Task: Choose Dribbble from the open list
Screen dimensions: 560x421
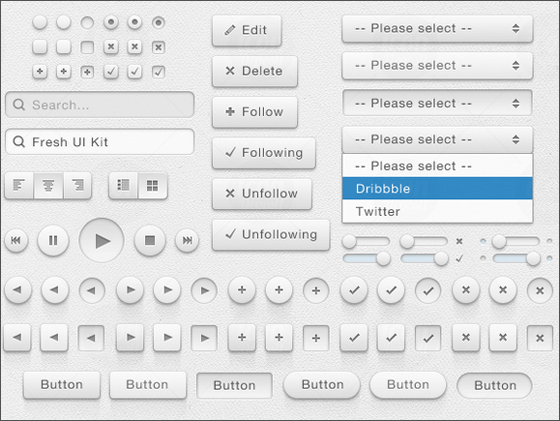Action: click(437, 188)
